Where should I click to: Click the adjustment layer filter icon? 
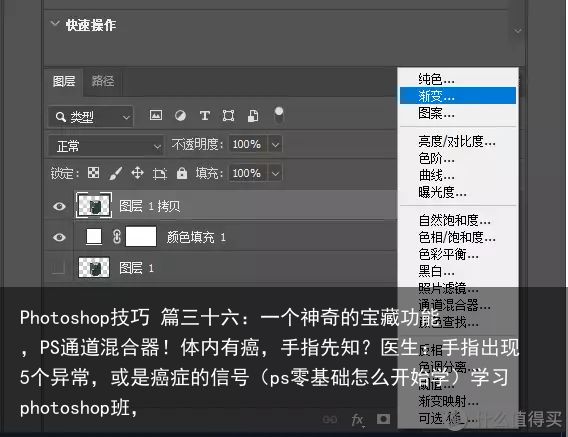(x=180, y=116)
